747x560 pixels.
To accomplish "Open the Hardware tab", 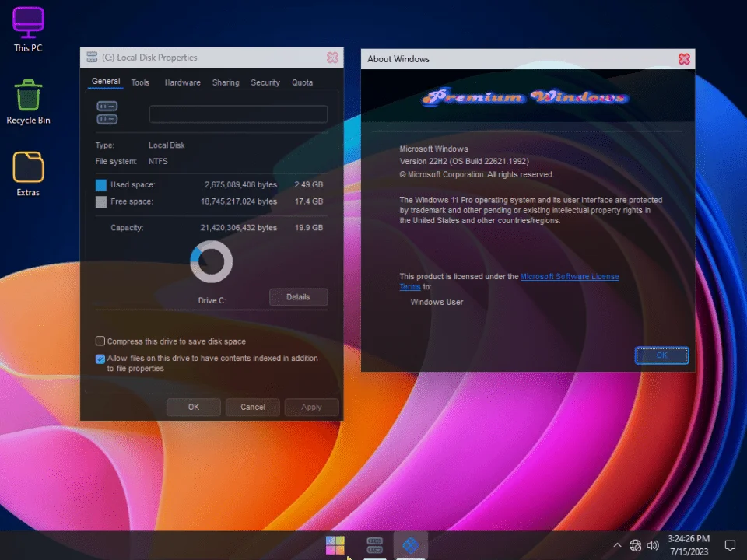I will click(x=182, y=82).
